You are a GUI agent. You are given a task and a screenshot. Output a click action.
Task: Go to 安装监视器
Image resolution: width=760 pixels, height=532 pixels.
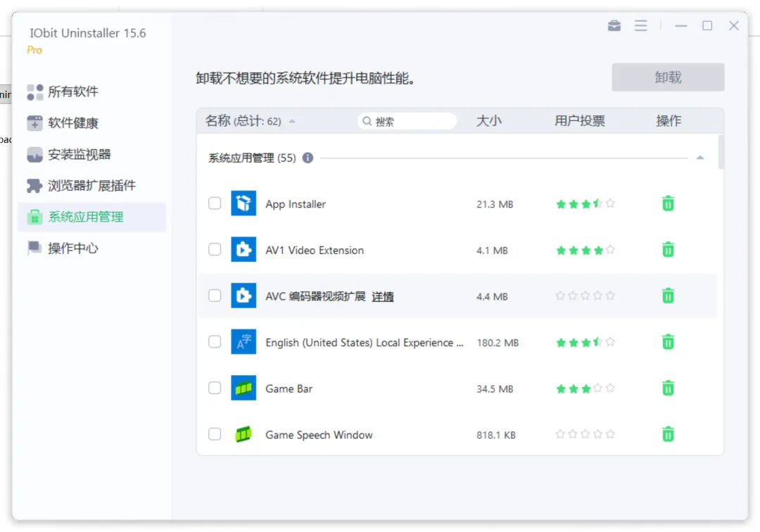coord(92,155)
